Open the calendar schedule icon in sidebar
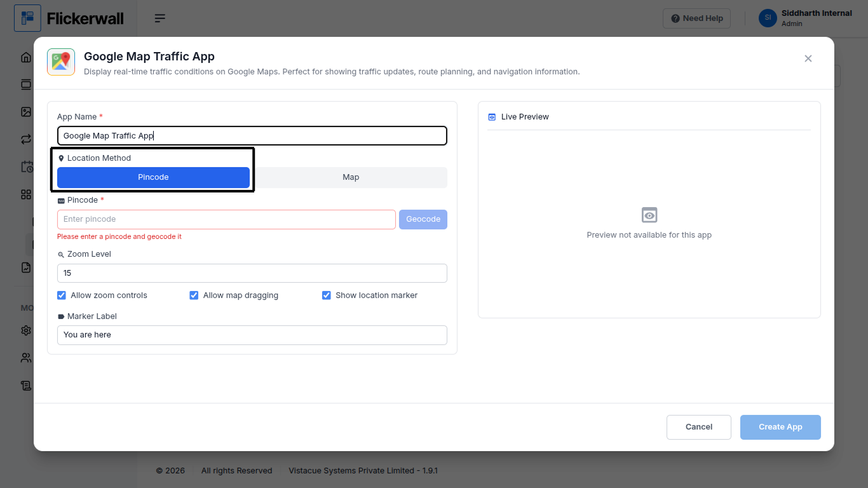Image resolution: width=868 pixels, height=488 pixels. pos(27,167)
